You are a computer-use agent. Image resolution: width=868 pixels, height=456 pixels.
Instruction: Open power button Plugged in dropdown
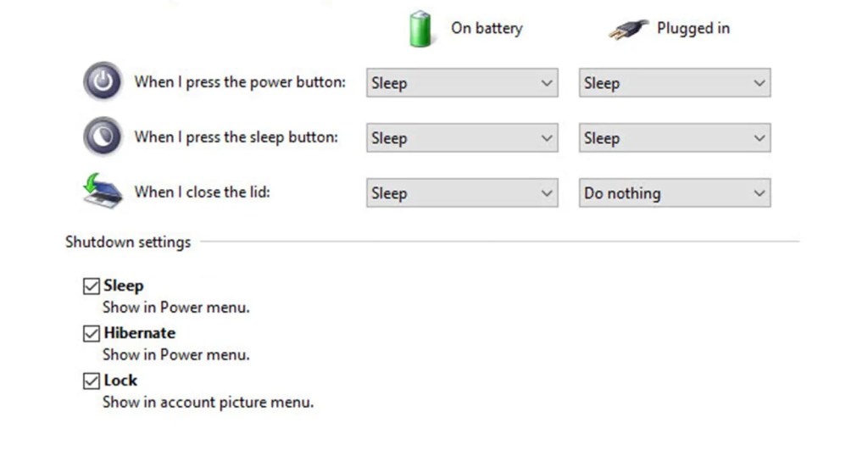pos(675,83)
